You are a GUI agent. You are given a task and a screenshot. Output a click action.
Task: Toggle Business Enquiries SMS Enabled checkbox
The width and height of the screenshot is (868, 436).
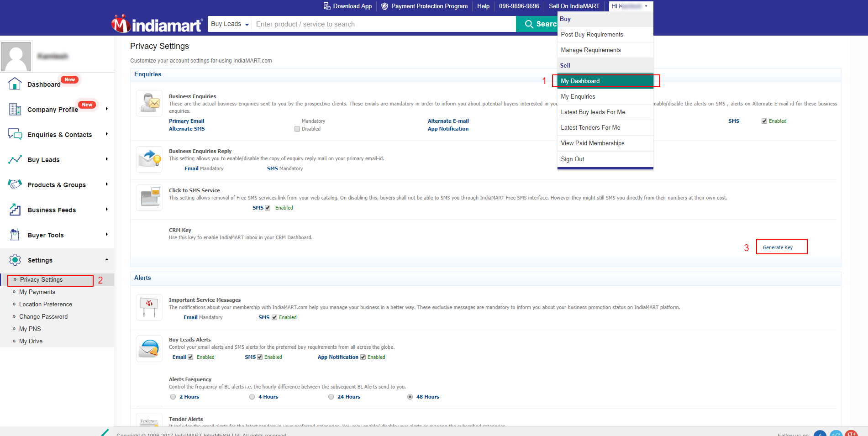point(764,121)
